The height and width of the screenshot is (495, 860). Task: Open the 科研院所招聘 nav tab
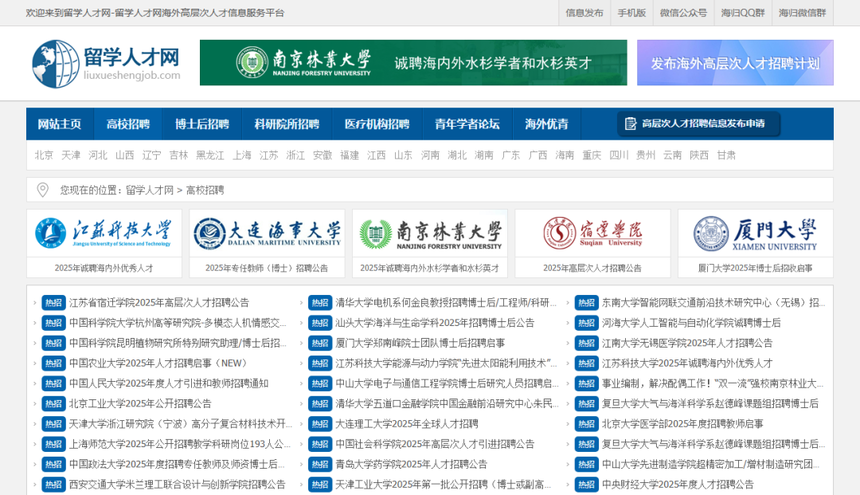(x=287, y=124)
